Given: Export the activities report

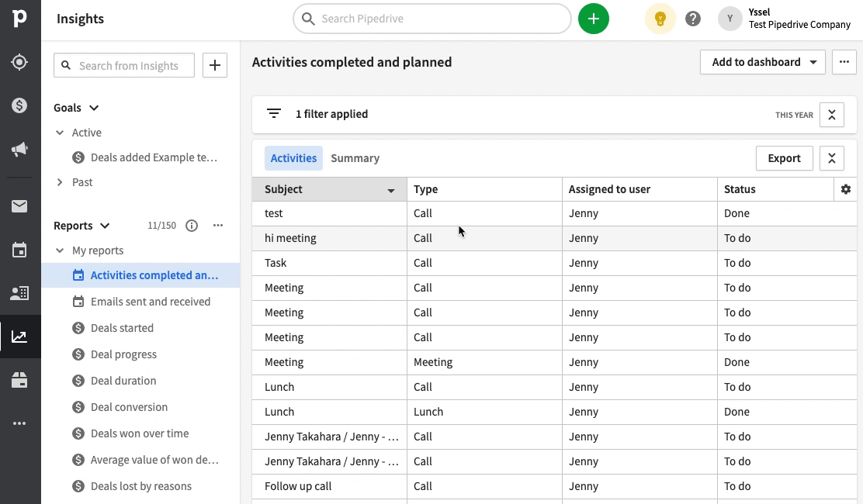Looking at the screenshot, I should point(784,157).
